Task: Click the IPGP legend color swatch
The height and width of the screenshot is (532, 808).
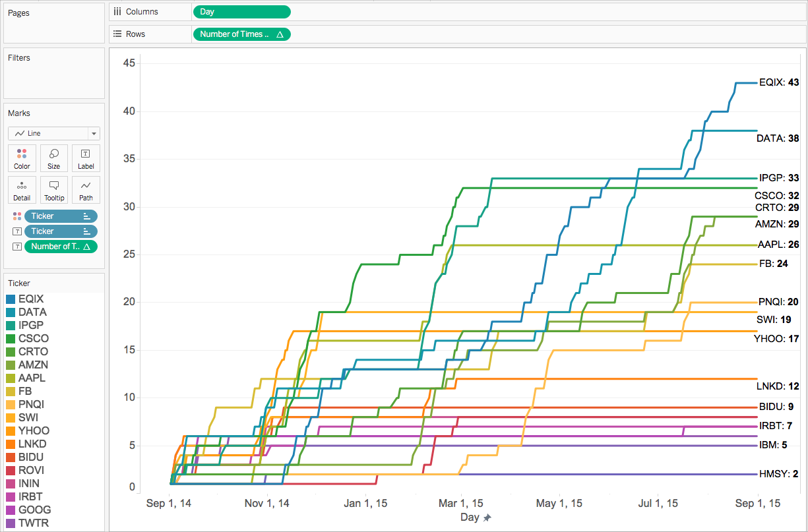Action: point(10,326)
